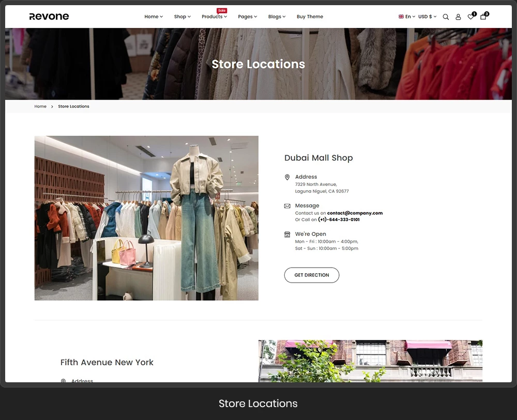Click the Revone logo
Image resolution: width=517 pixels, height=420 pixels.
[x=49, y=16]
